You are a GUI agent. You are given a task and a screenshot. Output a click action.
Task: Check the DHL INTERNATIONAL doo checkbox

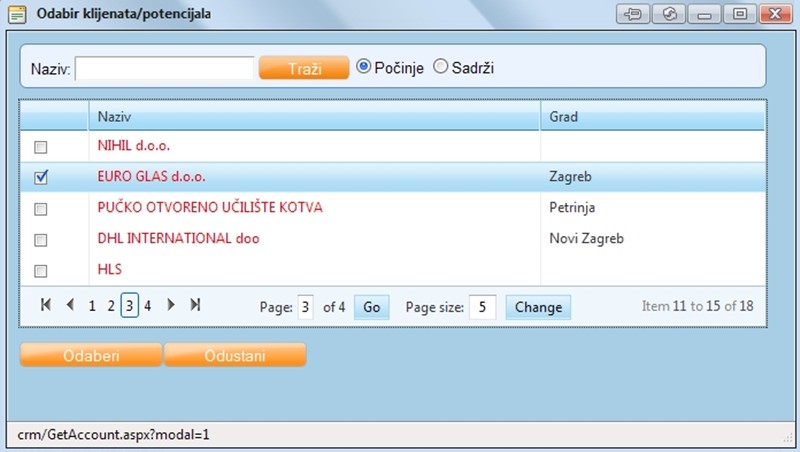[x=40, y=240]
